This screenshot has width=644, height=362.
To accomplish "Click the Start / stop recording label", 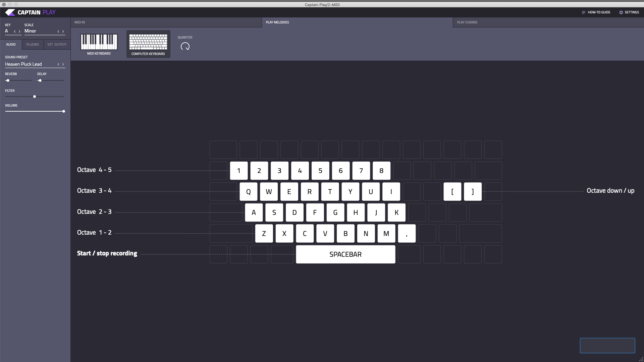I will pos(107,253).
